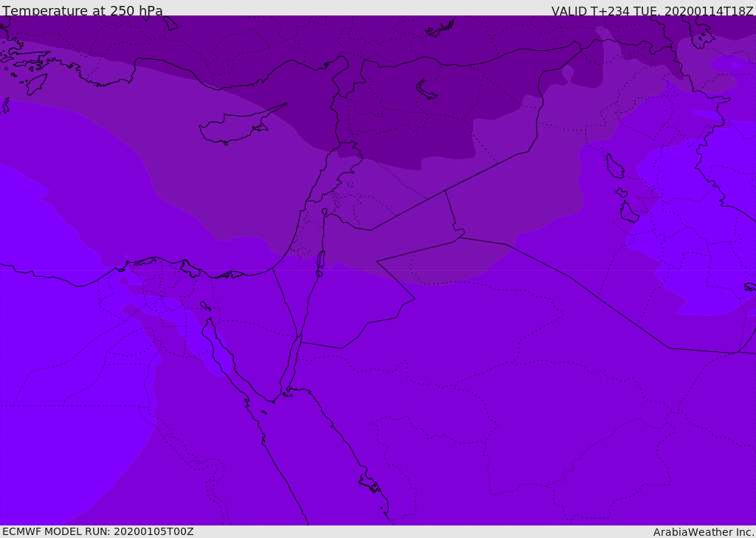Viewport: 756px width, 538px height.
Task: Click the island of Cyprus on the map
Action: point(236,126)
